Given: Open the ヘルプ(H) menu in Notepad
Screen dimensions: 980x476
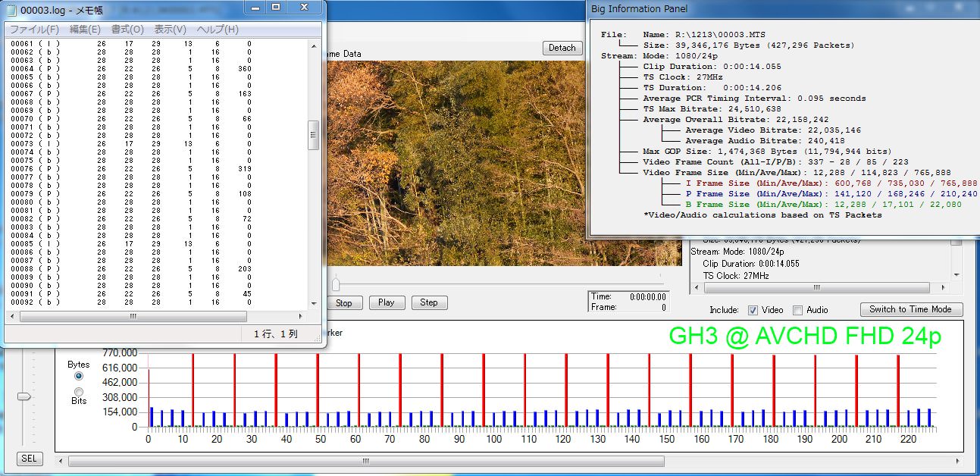Looking at the screenshot, I should [218, 30].
